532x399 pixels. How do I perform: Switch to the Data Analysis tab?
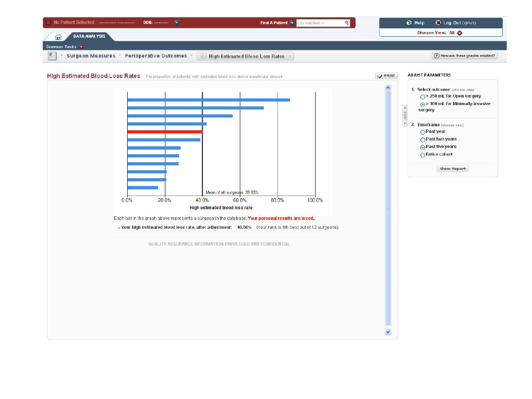89,36
